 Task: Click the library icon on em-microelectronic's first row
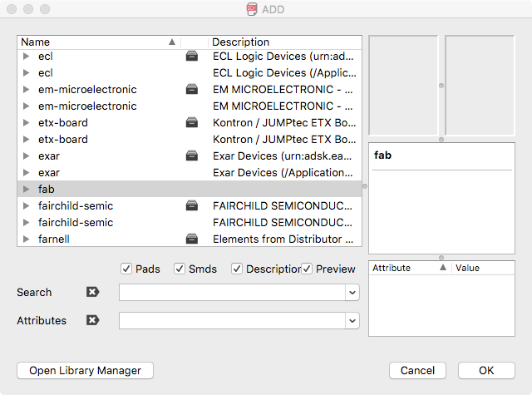192,90
